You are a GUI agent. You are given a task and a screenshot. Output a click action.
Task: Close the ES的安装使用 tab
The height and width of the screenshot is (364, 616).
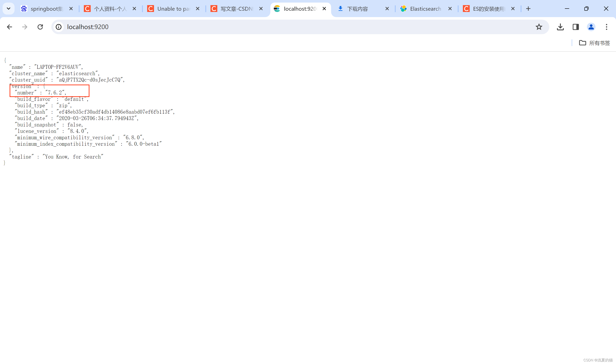point(513,9)
